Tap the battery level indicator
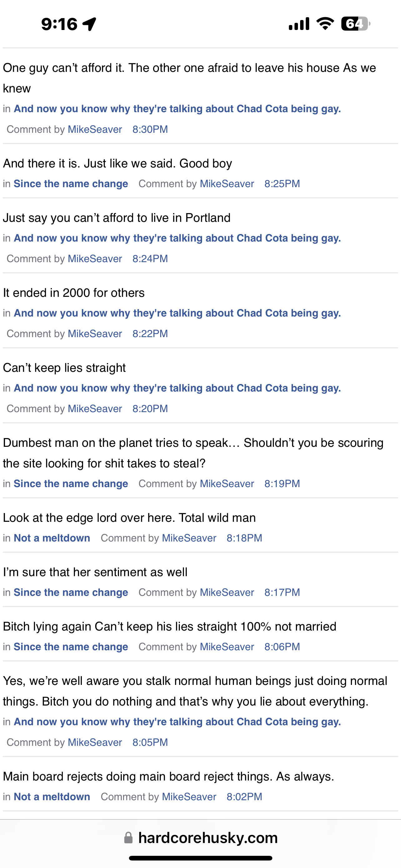Image resolution: width=401 pixels, height=868 pixels. point(355,24)
